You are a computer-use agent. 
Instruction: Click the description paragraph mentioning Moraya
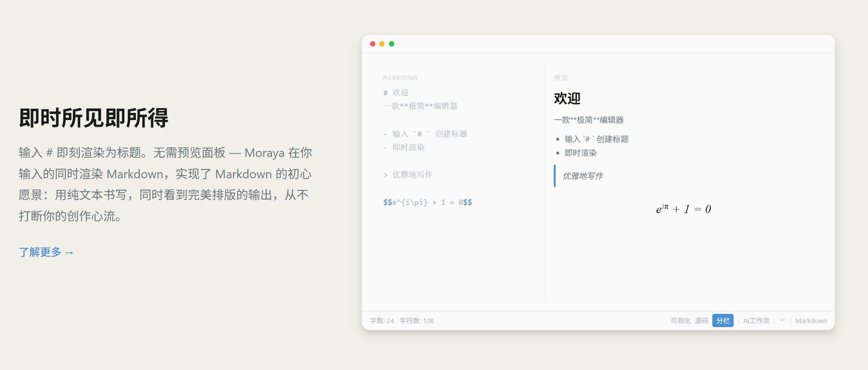pos(165,184)
